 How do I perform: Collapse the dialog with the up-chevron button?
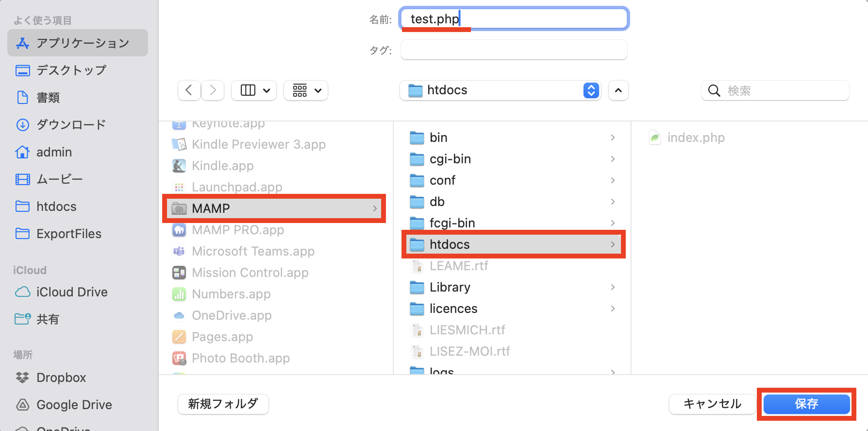click(618, 90)
